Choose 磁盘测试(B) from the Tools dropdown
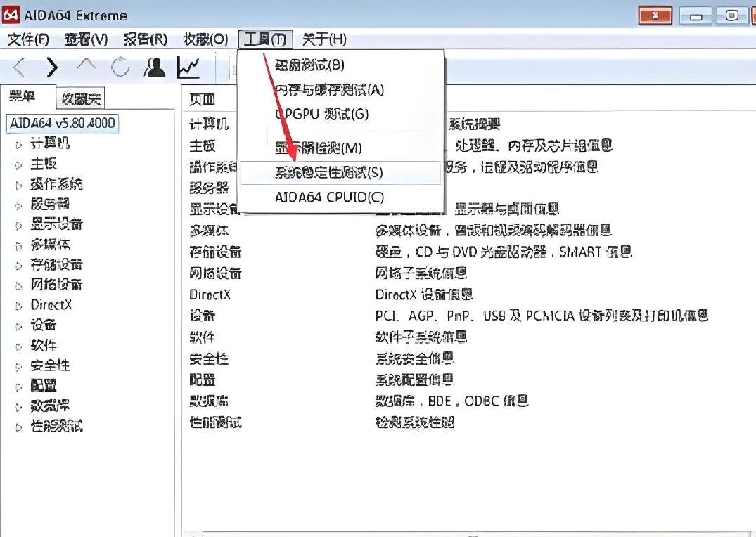This screenshot has width=756, height=537. [340, 65]
